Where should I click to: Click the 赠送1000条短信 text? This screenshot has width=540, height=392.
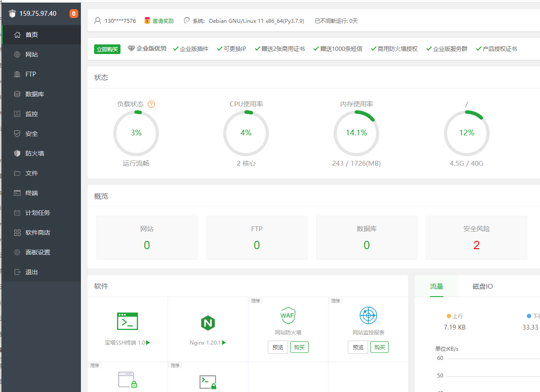[341, 49]
